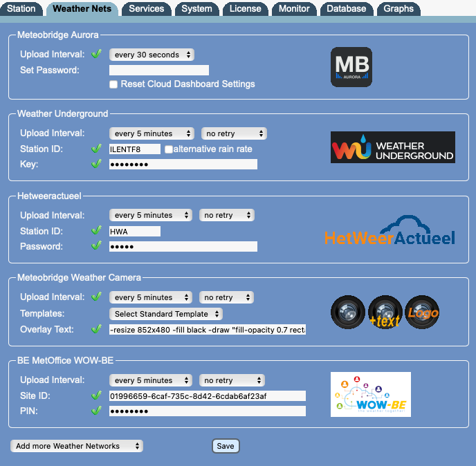The height and width of the screenshot is (466, 476).
Task: Go to the Station tab
Action: tap(21, 9)
